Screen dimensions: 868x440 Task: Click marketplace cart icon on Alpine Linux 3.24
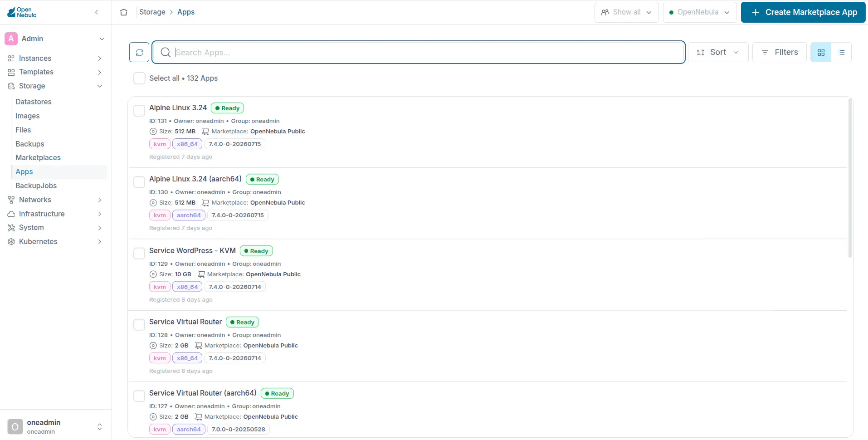click(205, 132)
